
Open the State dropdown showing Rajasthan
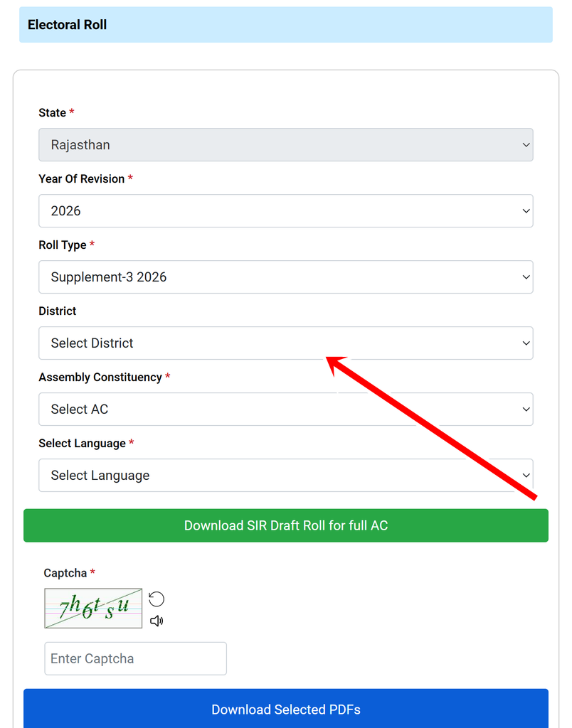click(x=286, y=145)
